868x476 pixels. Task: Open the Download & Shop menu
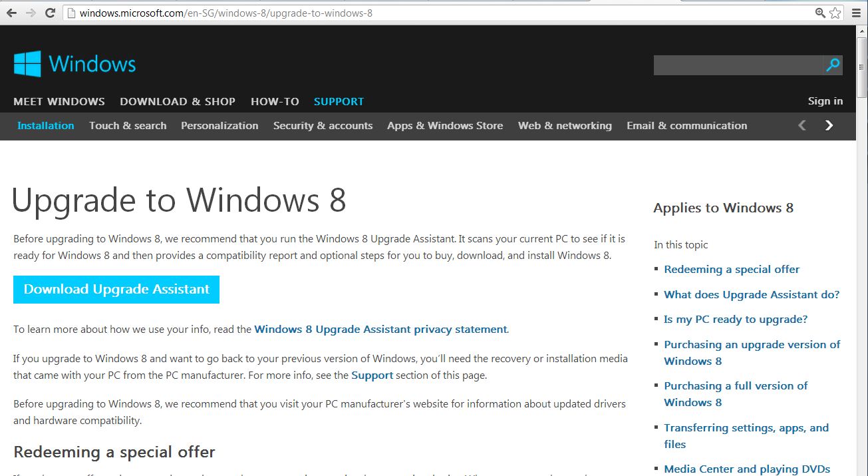pyautogui.click(x=178, y=101)
